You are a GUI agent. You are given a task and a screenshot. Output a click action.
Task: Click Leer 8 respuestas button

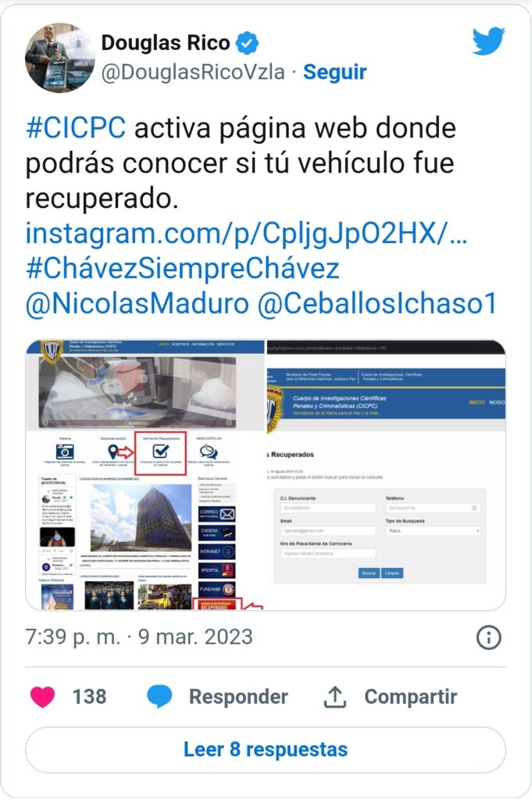(x=266, y=750)
